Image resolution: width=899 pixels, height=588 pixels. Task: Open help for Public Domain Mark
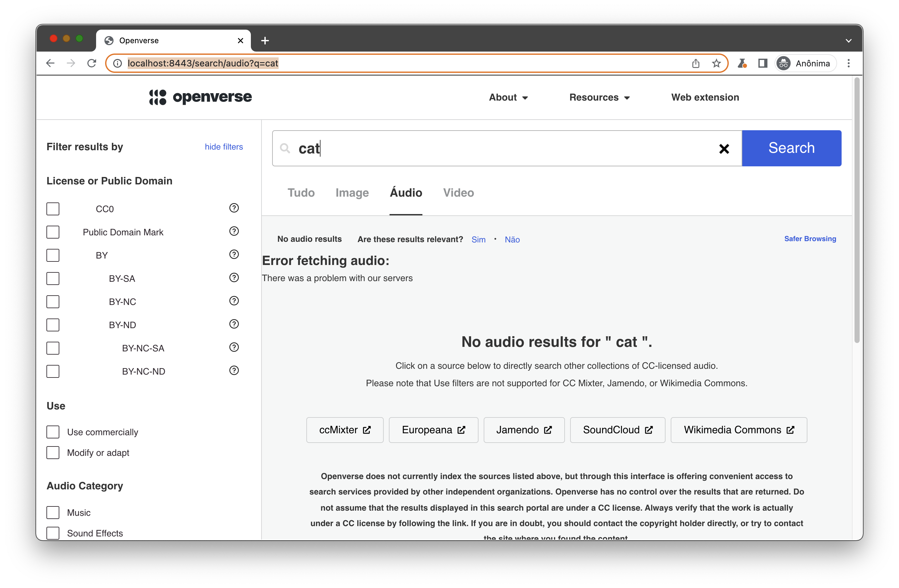pos(234,231)
